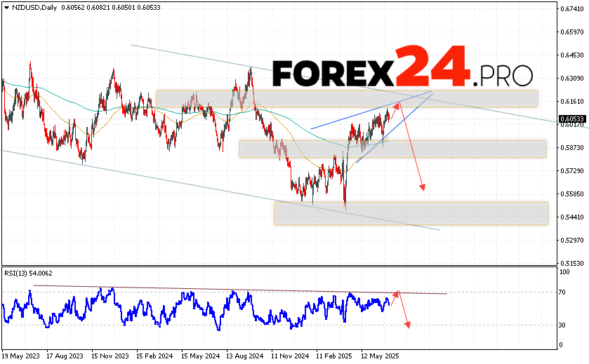
Task: Click the red RSI resistance trendline
Action: click(225, 289)
